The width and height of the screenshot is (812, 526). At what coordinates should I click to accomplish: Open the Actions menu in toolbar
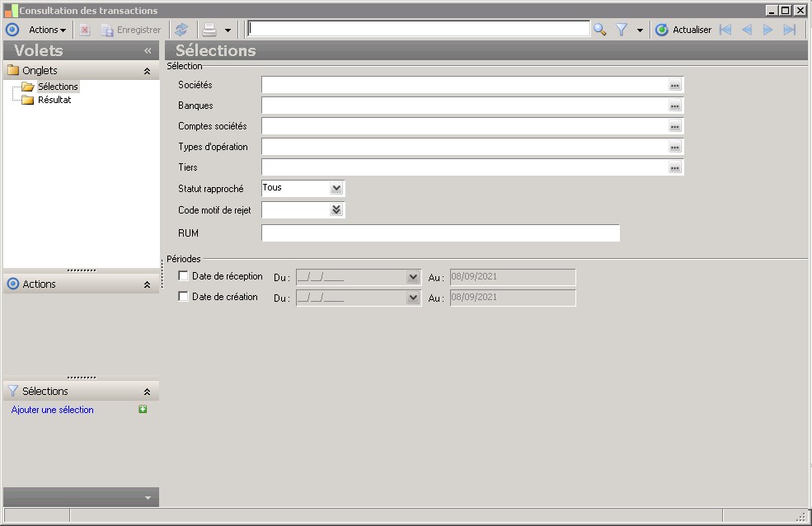(x=47, y=30)
